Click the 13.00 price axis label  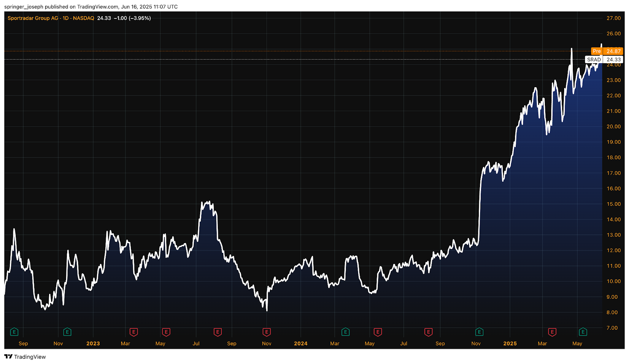tap(614, 235)
